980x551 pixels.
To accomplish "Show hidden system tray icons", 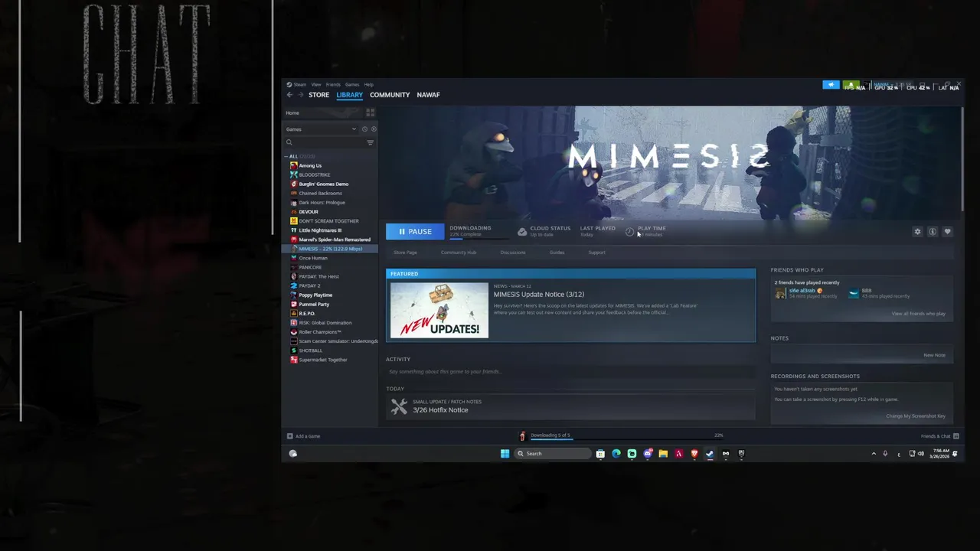I will [874, 454].
